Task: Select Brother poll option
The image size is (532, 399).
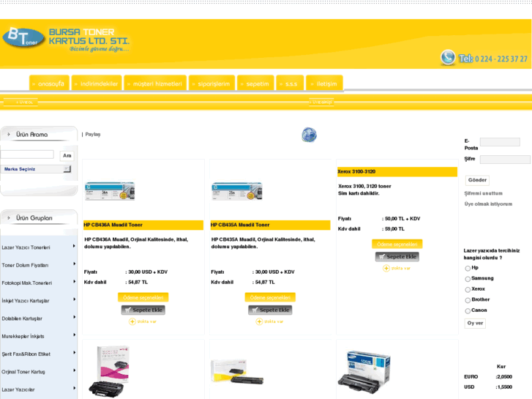Action: pos(468,300)
